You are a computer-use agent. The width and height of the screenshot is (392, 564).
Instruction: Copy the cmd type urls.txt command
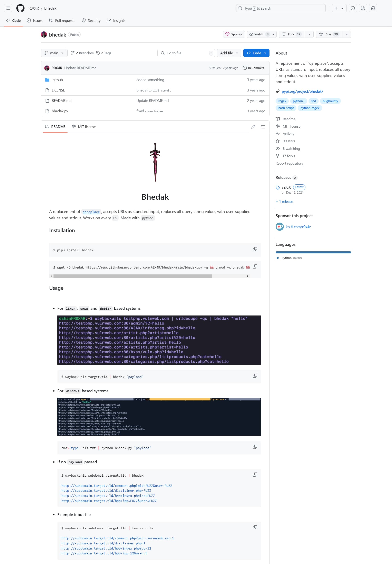(255, 447)
